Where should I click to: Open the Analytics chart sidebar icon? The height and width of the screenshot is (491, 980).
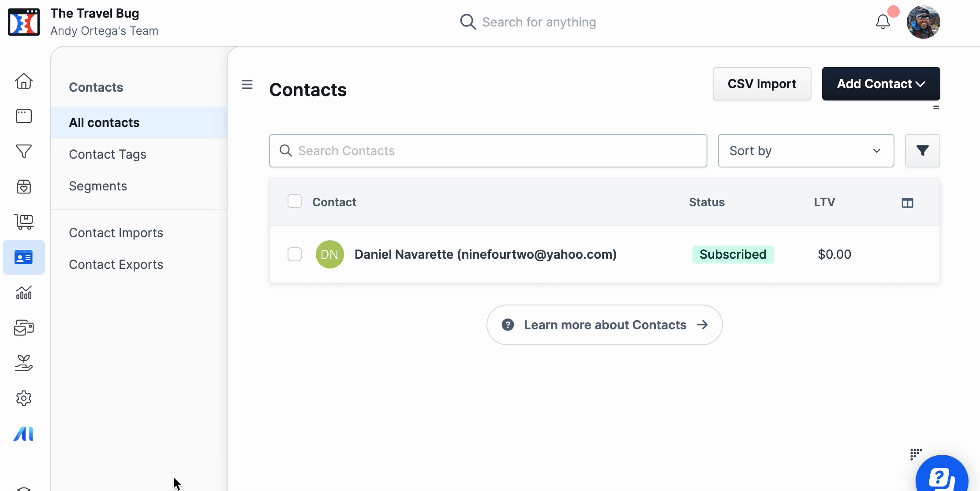(24, 293)
